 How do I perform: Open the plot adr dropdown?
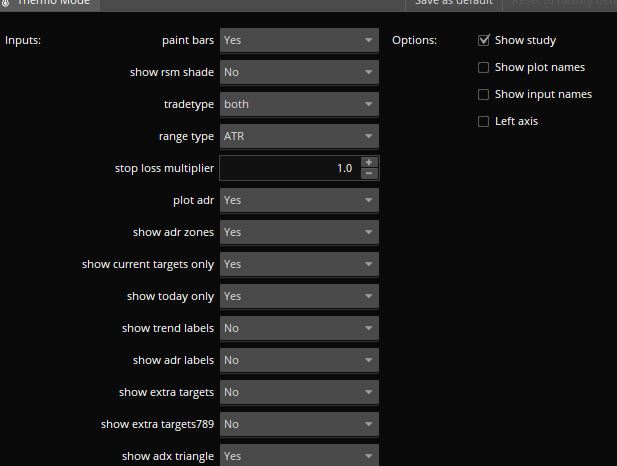click(x=299, y=200)
